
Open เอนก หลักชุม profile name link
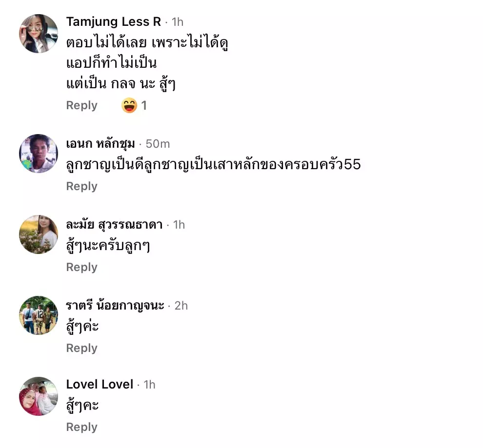[x=101, y=143]
